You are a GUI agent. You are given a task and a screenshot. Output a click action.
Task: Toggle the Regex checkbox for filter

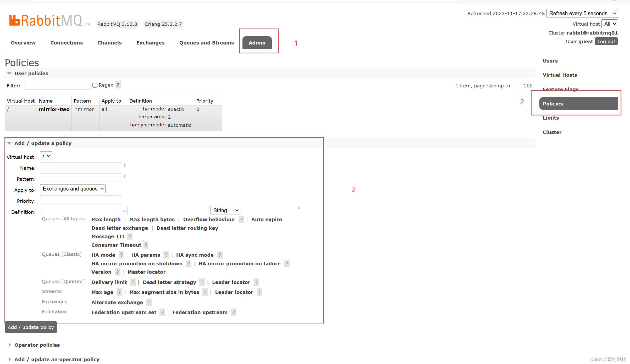coord(95,85)
